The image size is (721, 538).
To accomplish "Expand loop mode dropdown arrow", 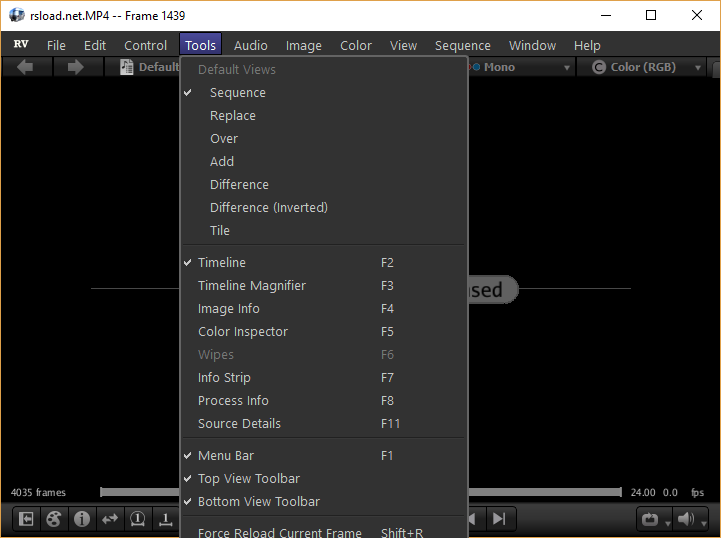I will tap(668, 523).
